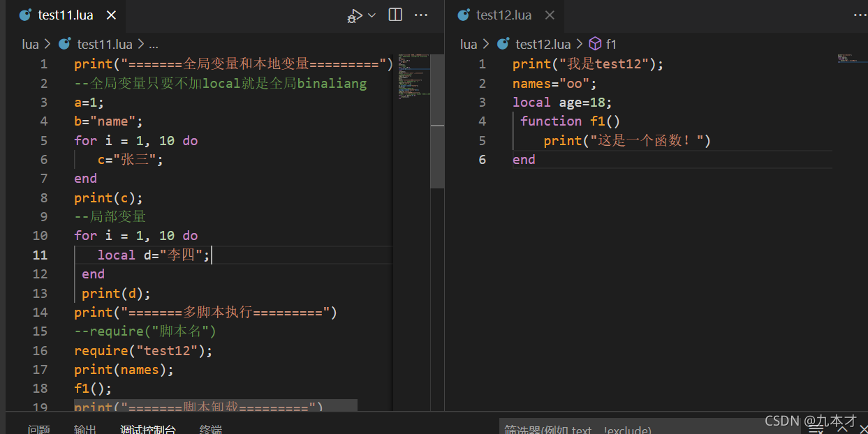Image resolution: width=868 pixels, height=434 pixels.
Task: Click the names="oo" line
Action: 554,83
